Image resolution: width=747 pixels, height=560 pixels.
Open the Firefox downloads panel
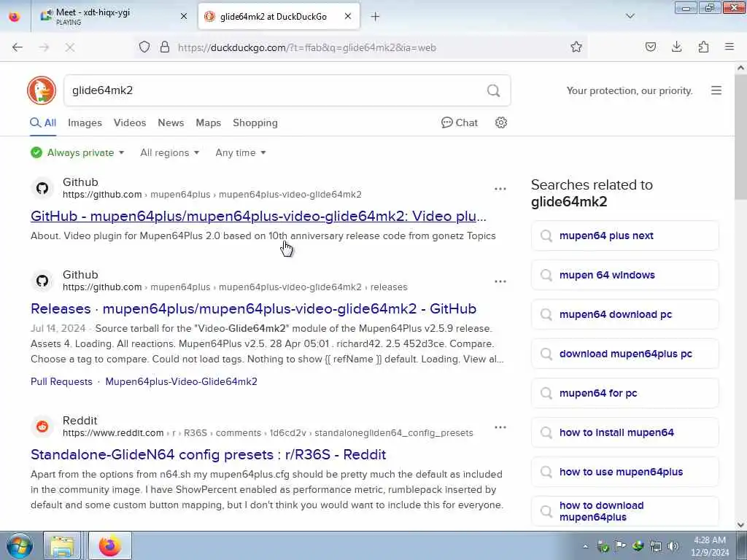point(676,47)
